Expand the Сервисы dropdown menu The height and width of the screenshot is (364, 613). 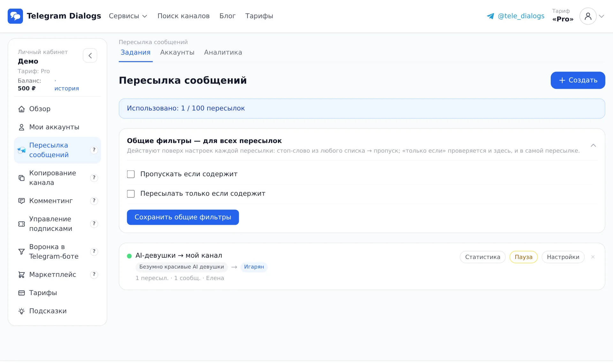point(128,16)
